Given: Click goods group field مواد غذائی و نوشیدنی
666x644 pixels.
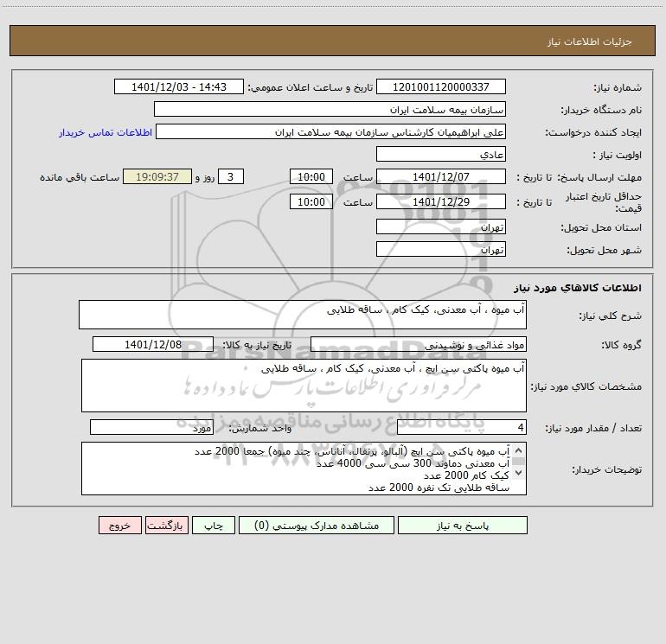Looking at the screenshot, I should (419, 344).
